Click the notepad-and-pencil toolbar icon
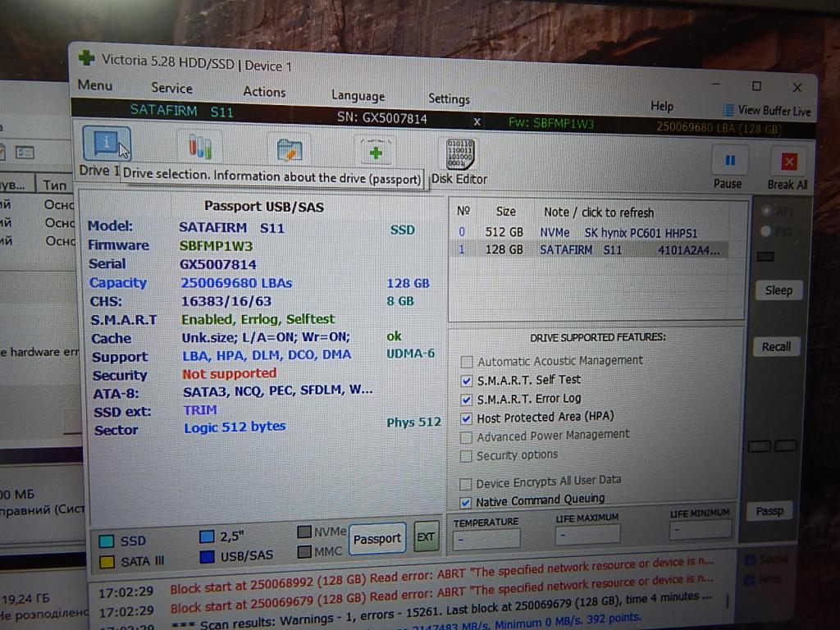 click(289, 150)
